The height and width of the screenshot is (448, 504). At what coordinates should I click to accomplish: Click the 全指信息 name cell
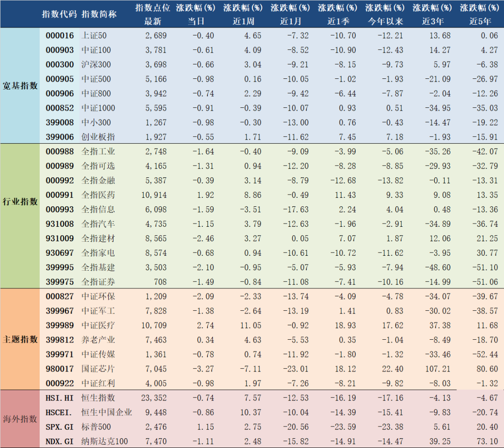point(98,210)
